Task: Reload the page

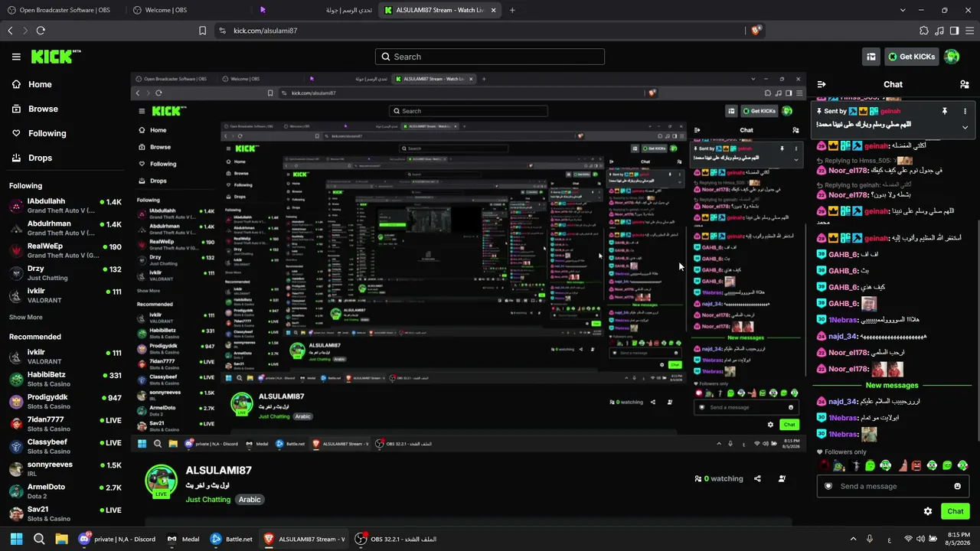Action: click(41, 31)
